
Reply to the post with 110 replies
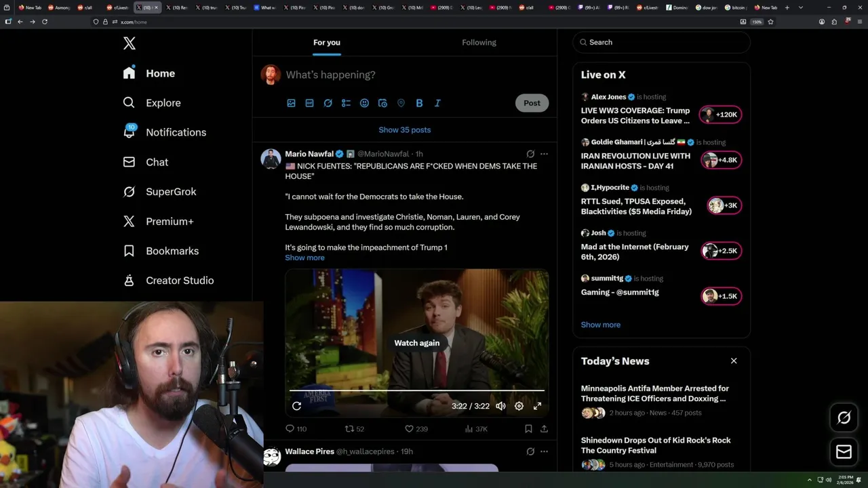(296, 429)
